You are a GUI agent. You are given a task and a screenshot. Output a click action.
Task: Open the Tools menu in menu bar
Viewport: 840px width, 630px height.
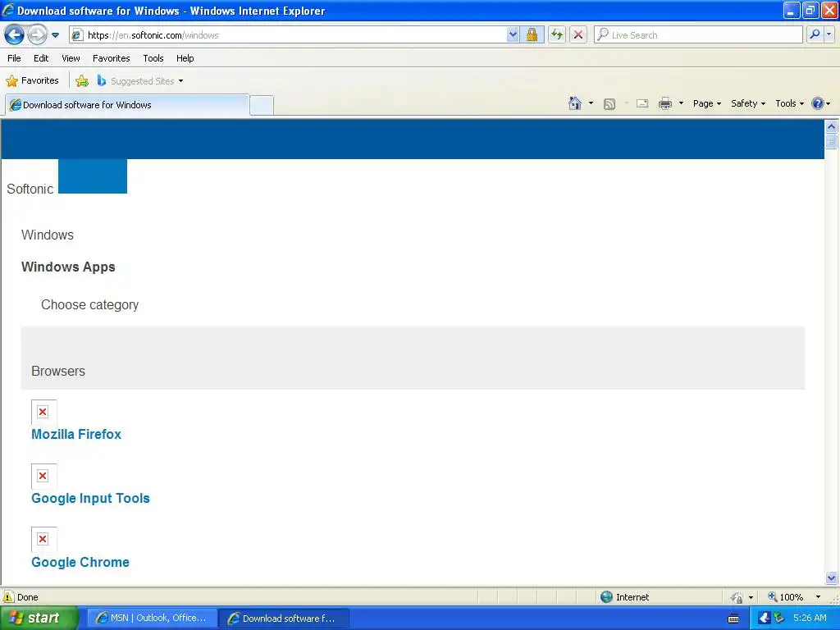(153, 58)
